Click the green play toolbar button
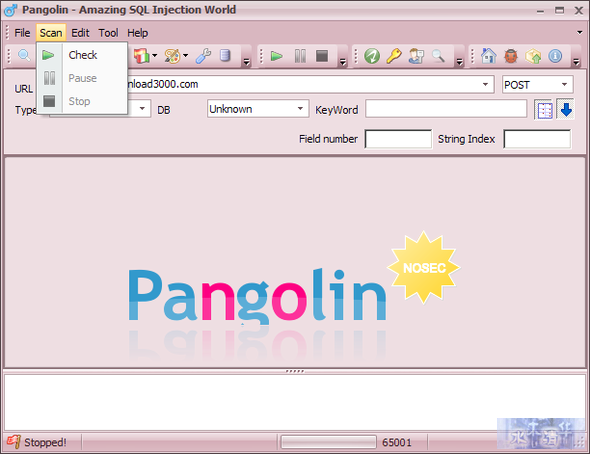 277,56
